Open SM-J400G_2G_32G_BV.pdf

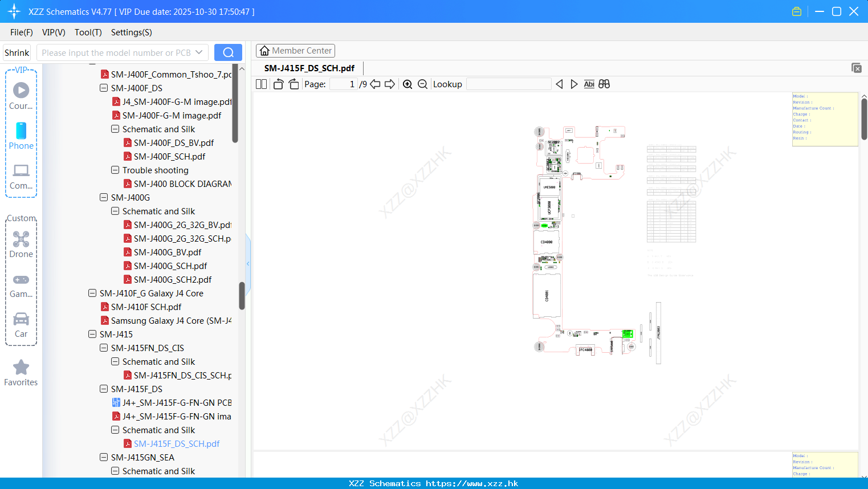pos(178,225)
